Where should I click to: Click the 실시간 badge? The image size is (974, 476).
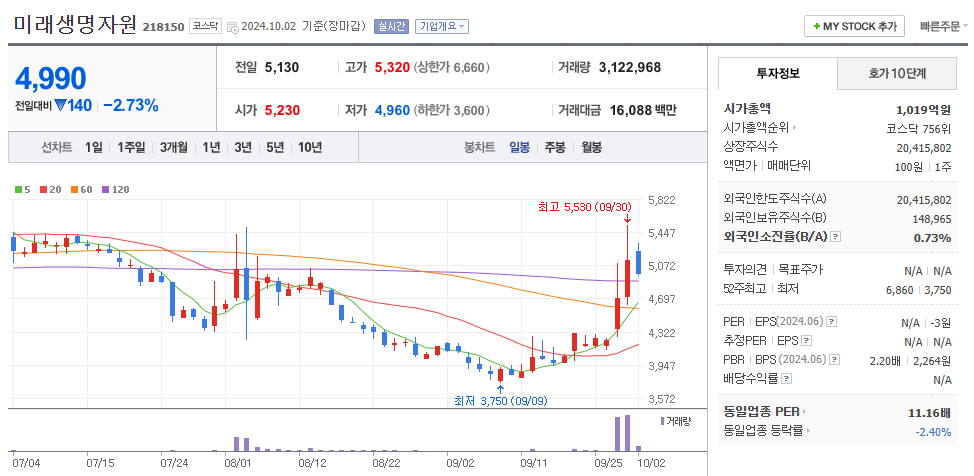(391, 26)
